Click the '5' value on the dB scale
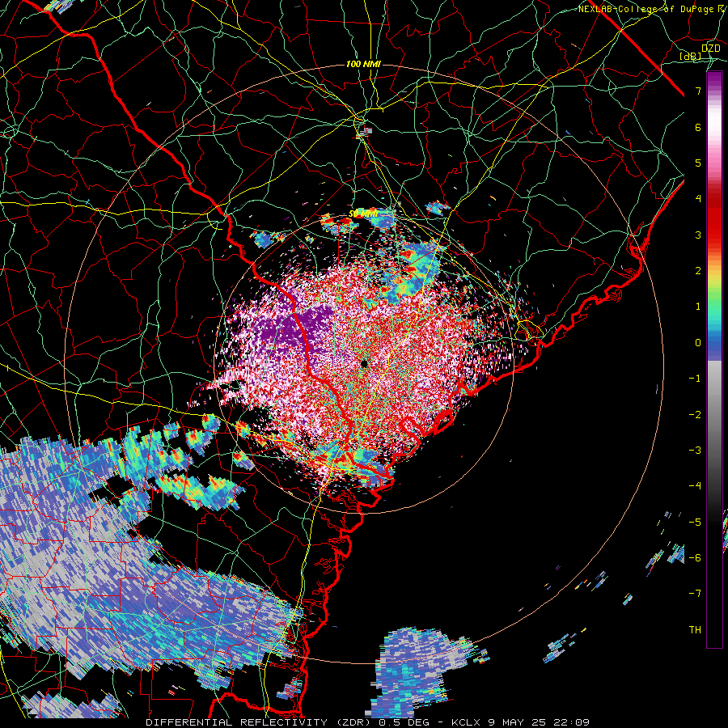The image size is (728, 728). click(698, 163)
